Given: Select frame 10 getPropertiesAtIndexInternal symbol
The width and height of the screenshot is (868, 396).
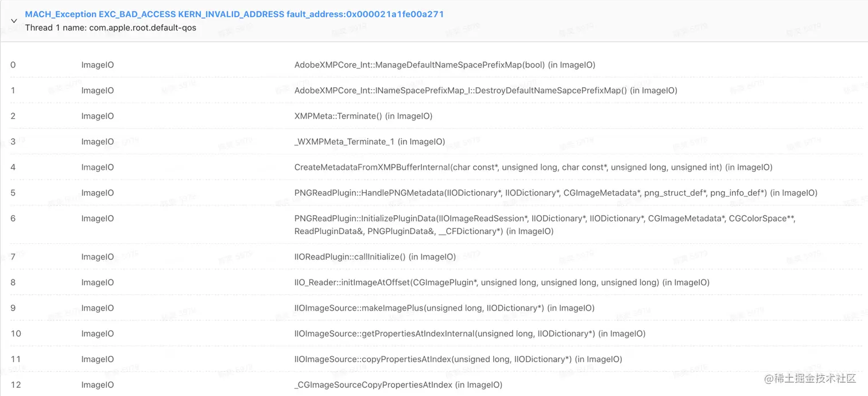Looking at the screenshot, I should [470, 333].
